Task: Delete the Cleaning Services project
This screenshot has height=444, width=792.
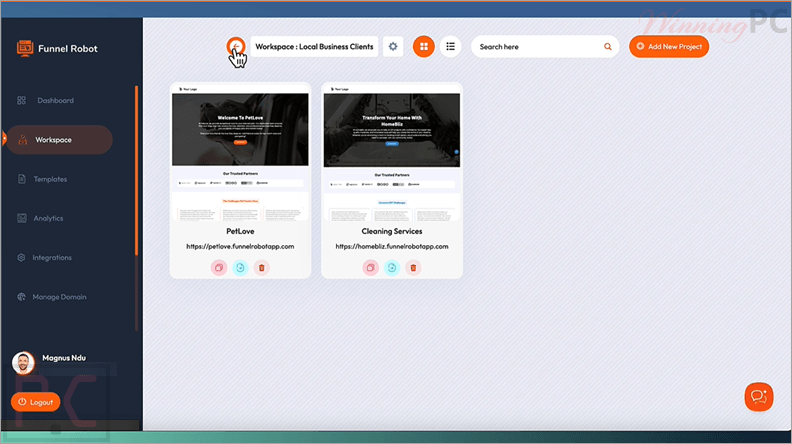Action: tap(413, 268)
